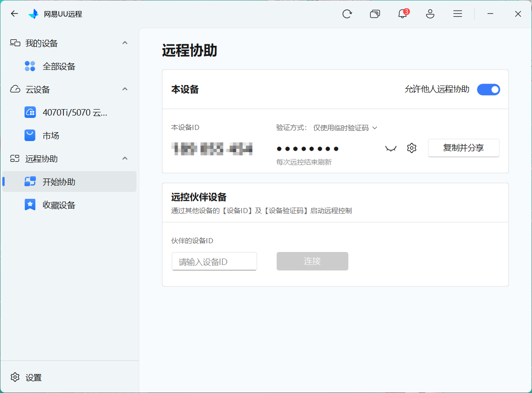Open verification code settings gear
This screenshot has height=393, width=532.
tap(412, 148)
